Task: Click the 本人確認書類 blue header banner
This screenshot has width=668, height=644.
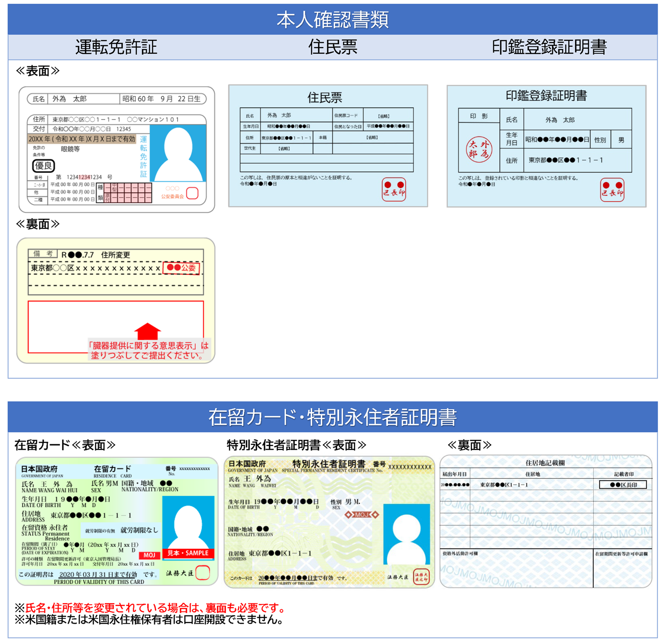Action: [333, 19]
